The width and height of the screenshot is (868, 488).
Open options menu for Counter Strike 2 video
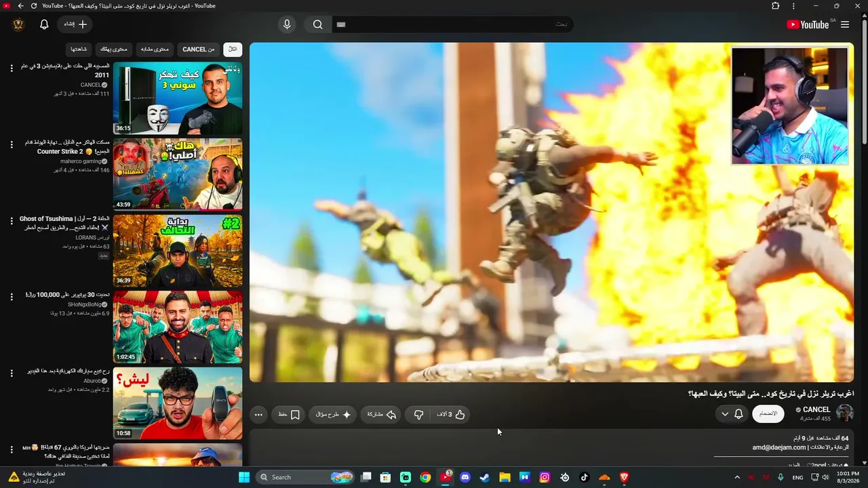(12, 144)
